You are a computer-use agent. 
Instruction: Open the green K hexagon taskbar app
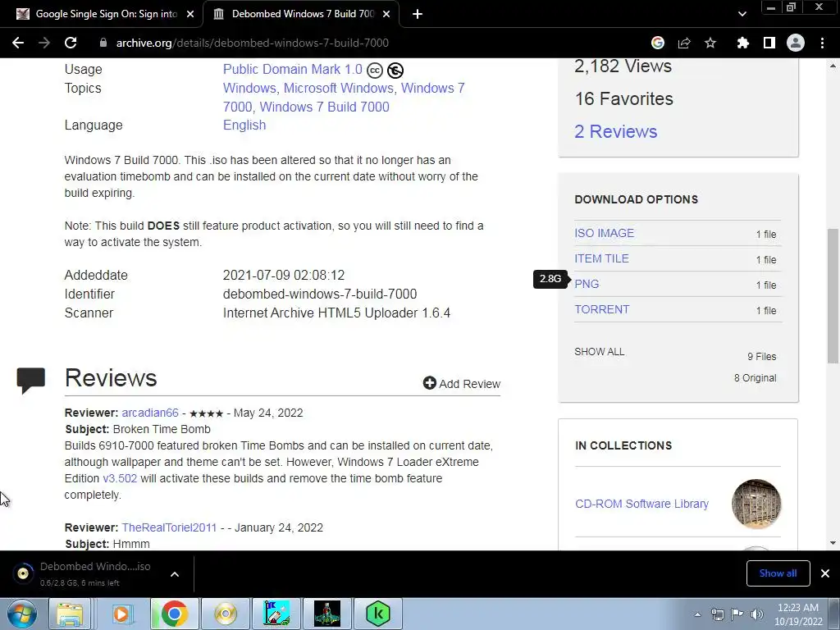[x=377, y=614]
